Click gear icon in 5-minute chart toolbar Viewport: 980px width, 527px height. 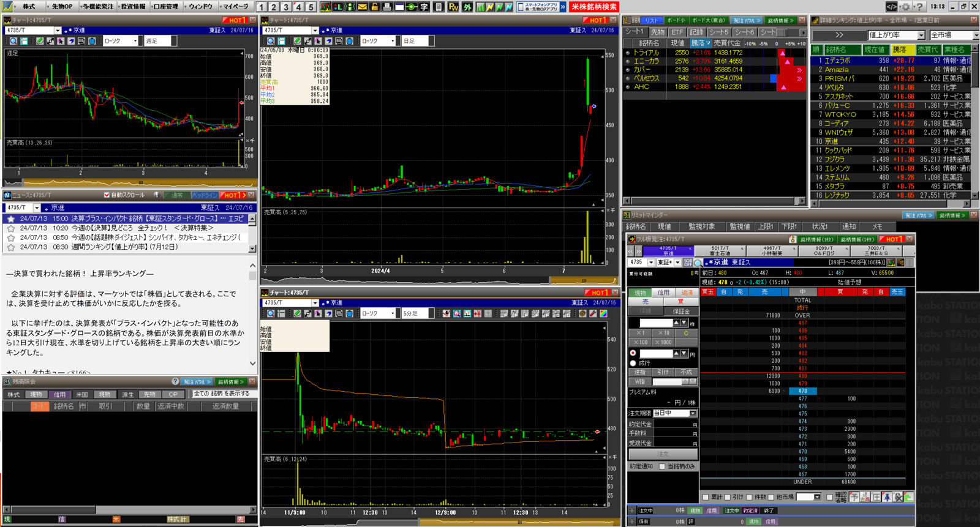582,313
